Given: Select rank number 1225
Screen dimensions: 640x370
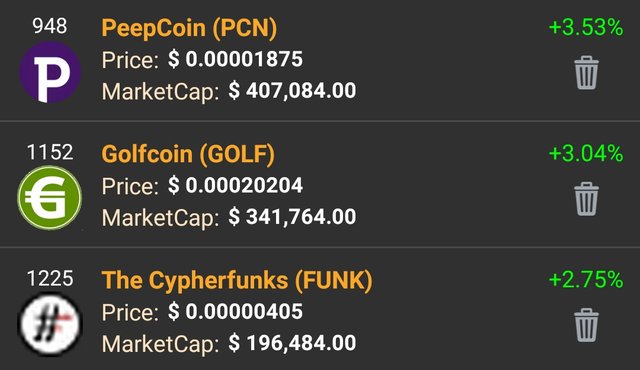Looking at the screenshot, I should (50, 278).
